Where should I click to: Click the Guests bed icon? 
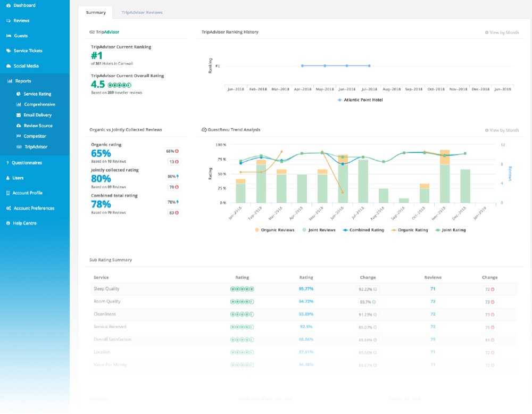[9, 36]
